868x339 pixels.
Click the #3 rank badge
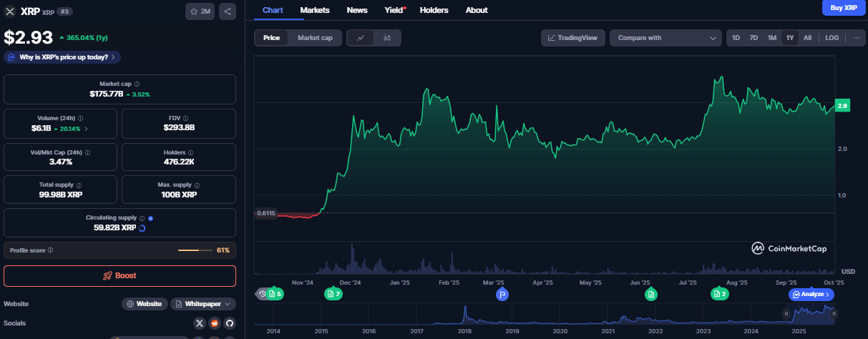pyautogui.click(x=66, y=11)
